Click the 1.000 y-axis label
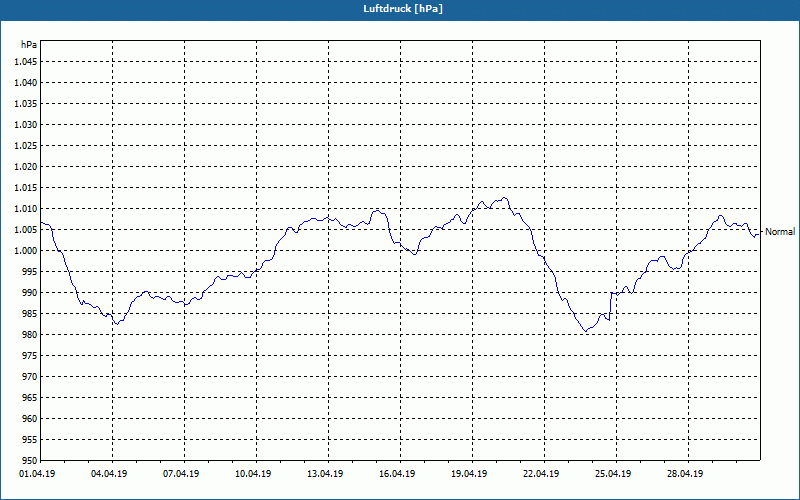 click(27, 251)
